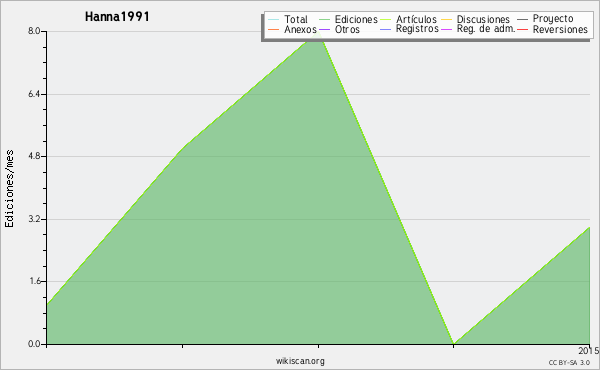600x370 pixels.
Task: Click the 8.0 y-axis value
Action: 34,31
